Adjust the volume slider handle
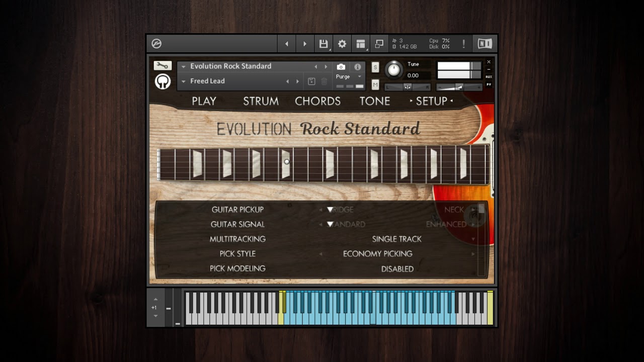The width and height of the screenshot is (644, 362). pyautogui.click(x=459, y=87)
